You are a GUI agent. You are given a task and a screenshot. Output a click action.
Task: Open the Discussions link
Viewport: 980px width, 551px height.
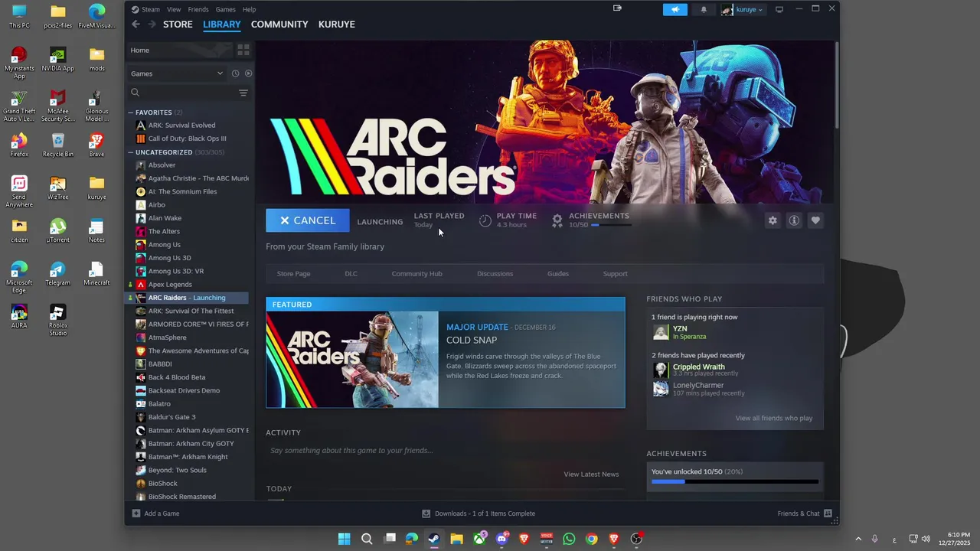click(x=495, y=274)
